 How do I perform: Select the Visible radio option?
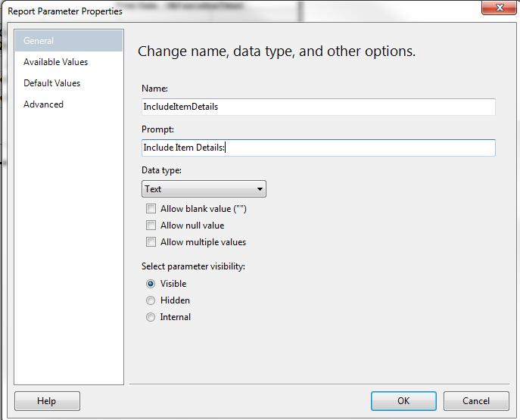[151, 284]
